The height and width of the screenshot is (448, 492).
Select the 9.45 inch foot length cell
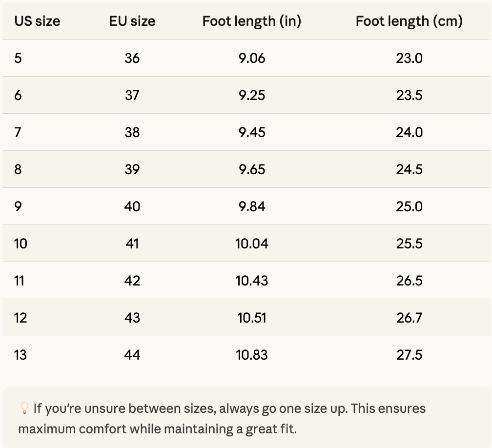pyautogui.click(x=252, y=132)
